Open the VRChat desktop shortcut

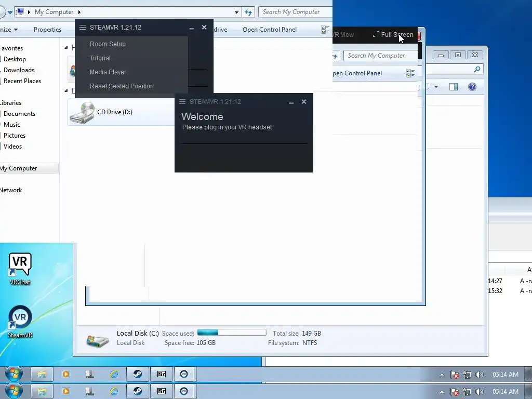click(20, 269)
